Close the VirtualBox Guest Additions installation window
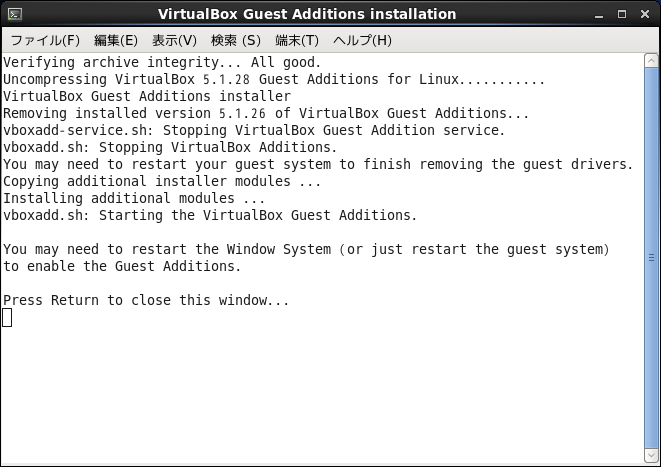The height and width of the screenshot is (467, 661). click(645, 14)
